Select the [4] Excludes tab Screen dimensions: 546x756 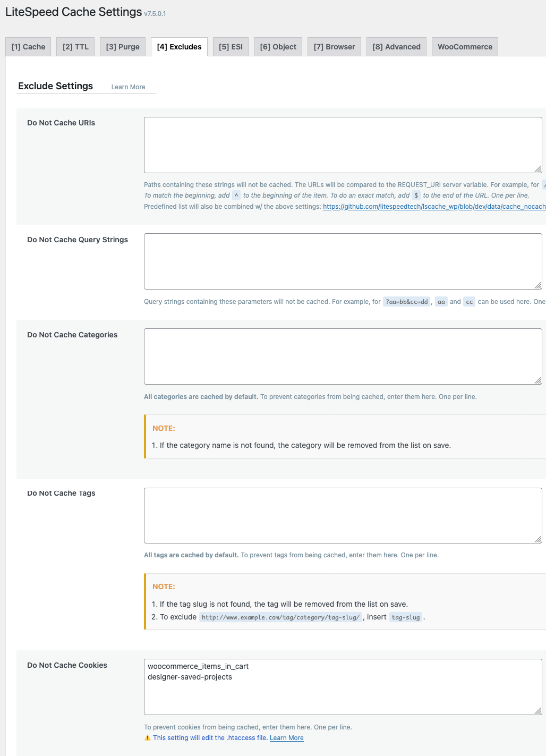(179, 47)
